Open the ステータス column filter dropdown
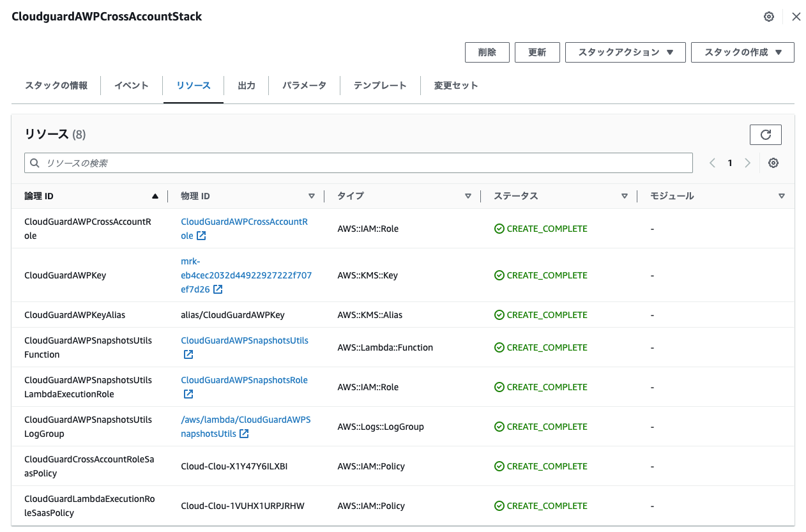The image size is (806, 532). pos(625,196)
